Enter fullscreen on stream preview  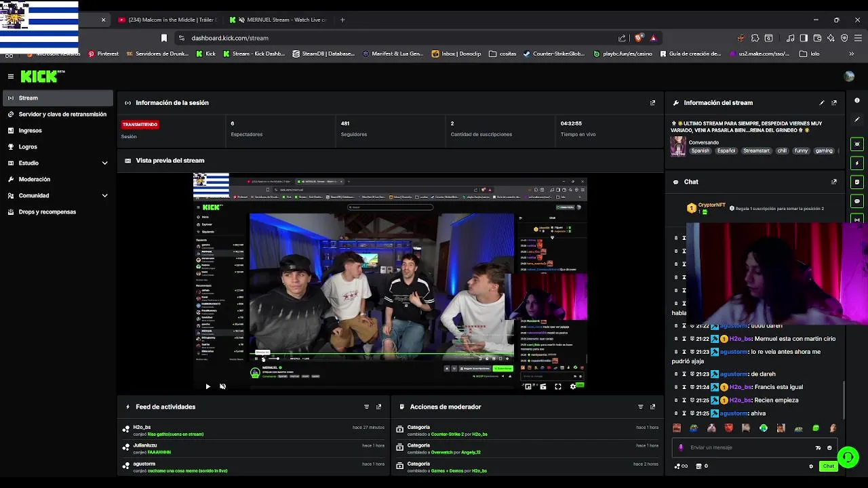pos(558,386)
